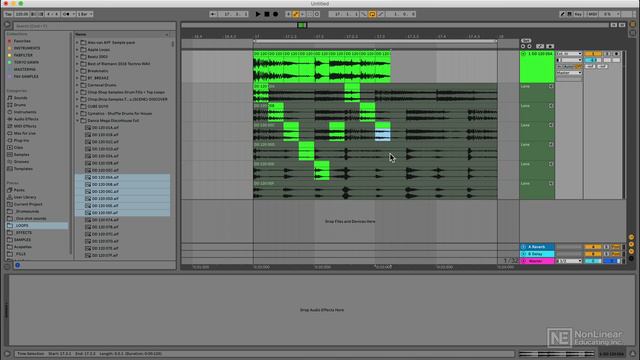
Task: Open the Samples category
Action: coord(21,155)
